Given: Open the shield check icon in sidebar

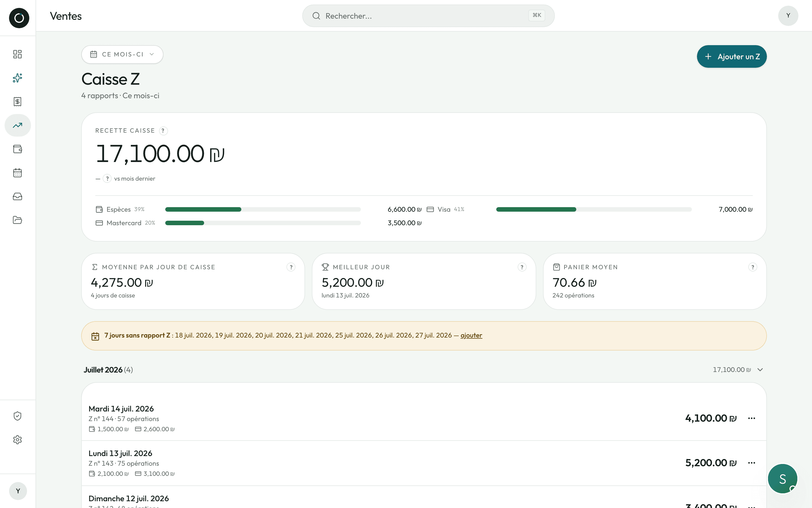Looking at the screenshot, I should point(17,416).
